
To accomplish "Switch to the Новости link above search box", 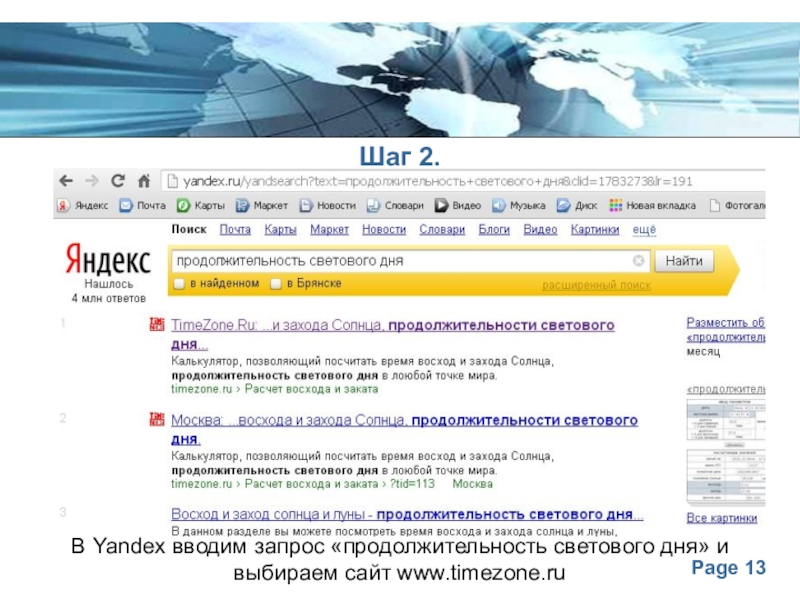I will pyautogui.click(x=384, y=230).
